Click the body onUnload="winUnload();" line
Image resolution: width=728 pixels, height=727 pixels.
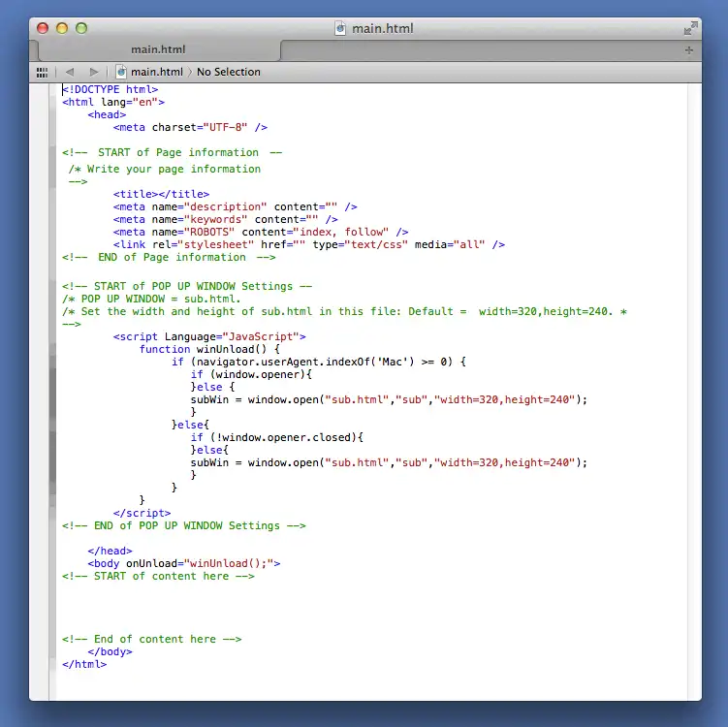[x=184, y=563]
